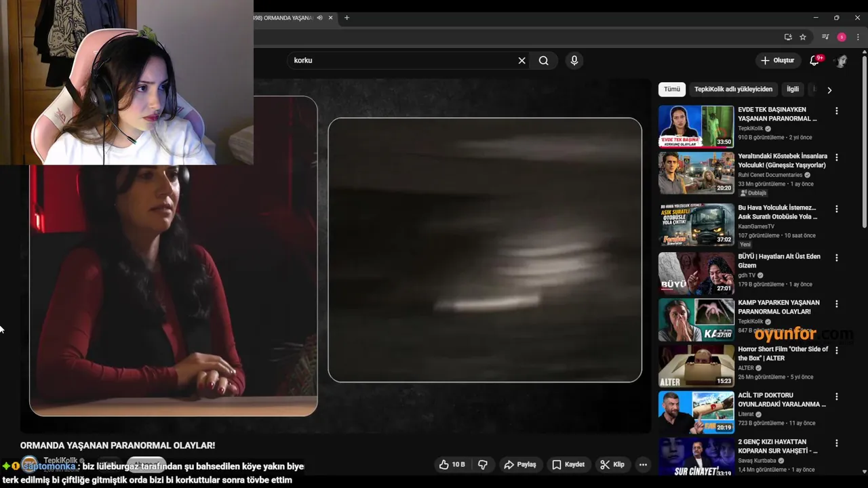868x488 pixels.
Task: Dislike the video with thumbs down
Action: click(x=483, y=465)
